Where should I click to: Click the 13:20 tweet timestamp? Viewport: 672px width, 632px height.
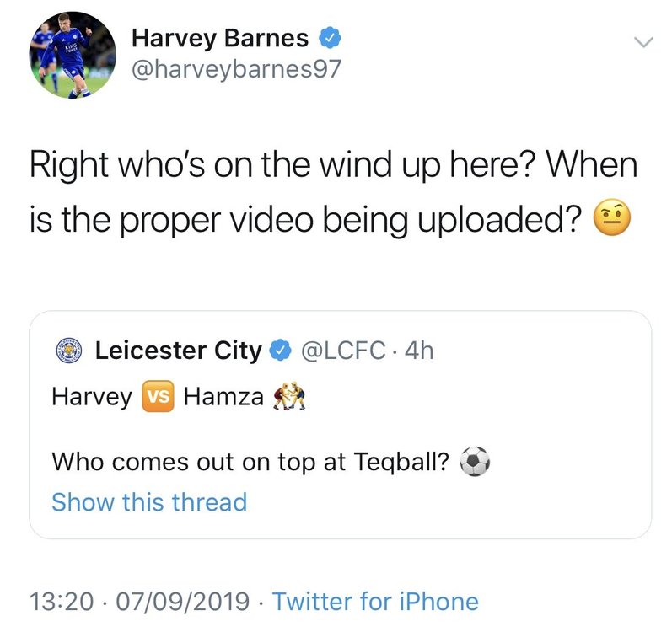tap(62, 601)
